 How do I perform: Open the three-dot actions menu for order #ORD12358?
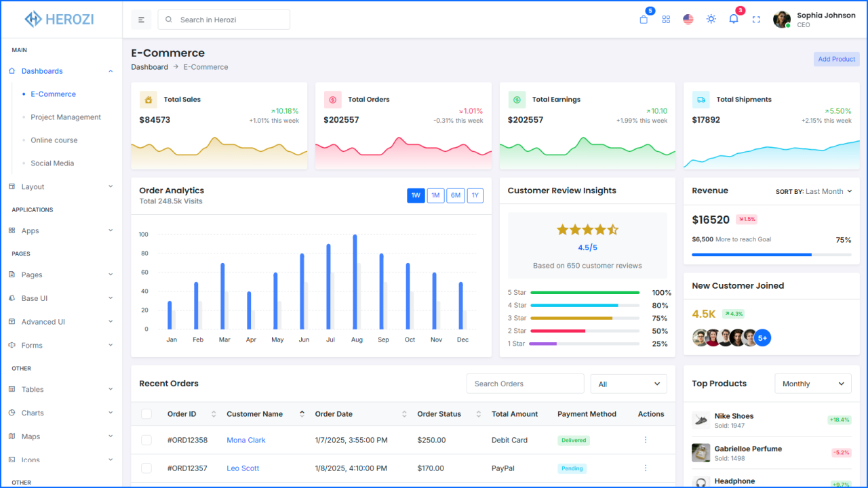(645, 439)
